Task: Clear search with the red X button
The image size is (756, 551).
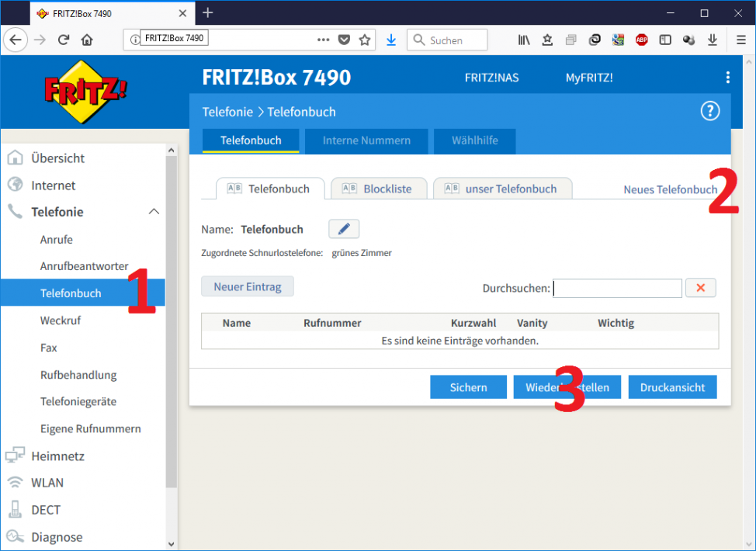Action: pos(700,288)
